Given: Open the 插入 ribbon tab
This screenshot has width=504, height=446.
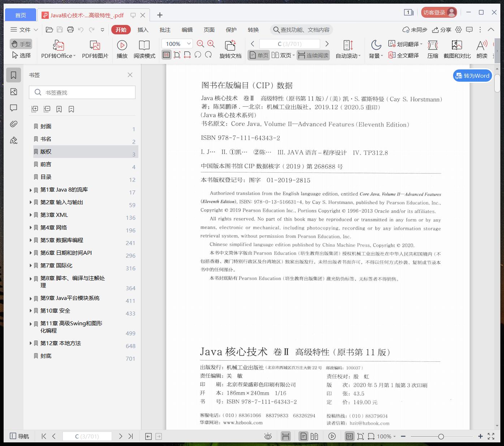Looking at the screenshot, I should 143,30.
